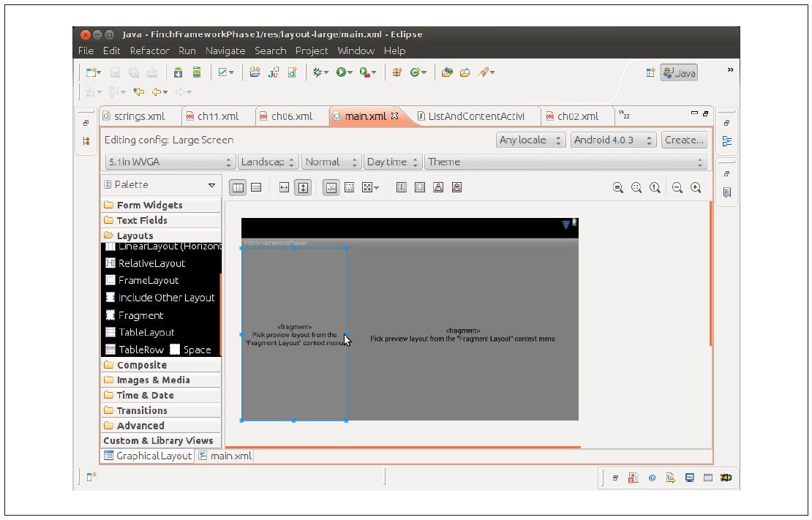
Task: Click Zoom to Fit magnifier icon
Action: click(636, 187)
